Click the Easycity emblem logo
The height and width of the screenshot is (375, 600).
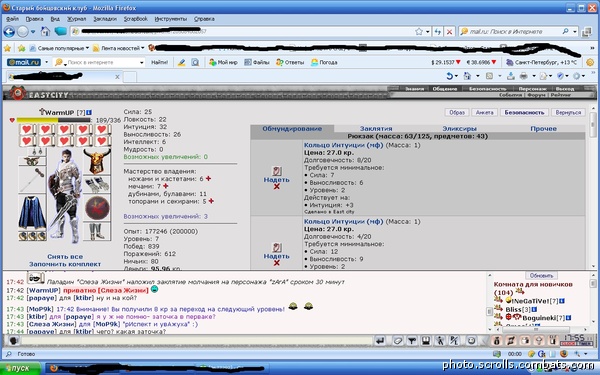click(x=17, y=93)
